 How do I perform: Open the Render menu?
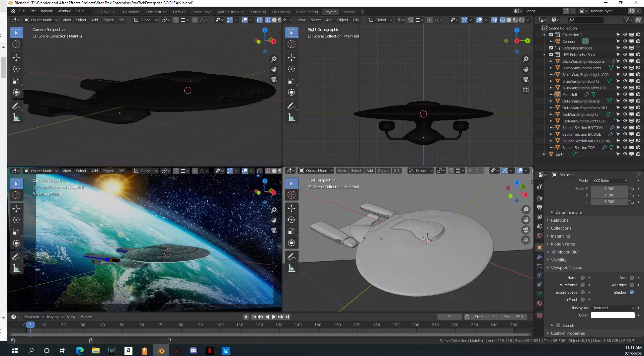(46, 11)
